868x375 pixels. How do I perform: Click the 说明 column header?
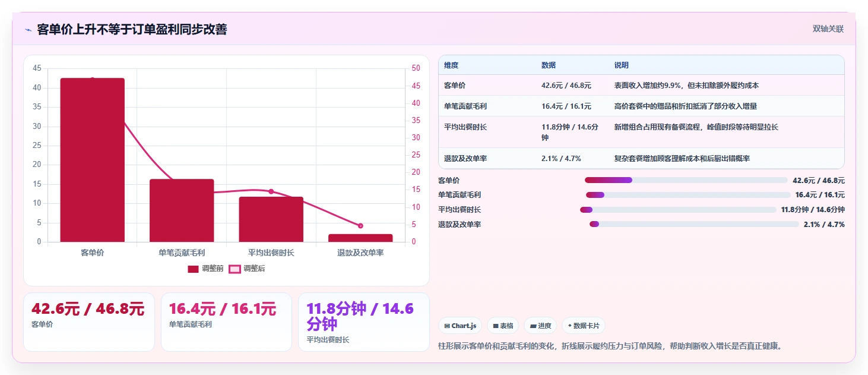click(622, 65)
